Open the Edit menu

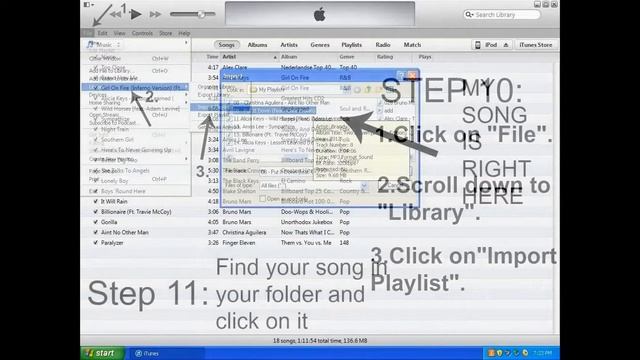pyautogui.click(x=102, y=33)
